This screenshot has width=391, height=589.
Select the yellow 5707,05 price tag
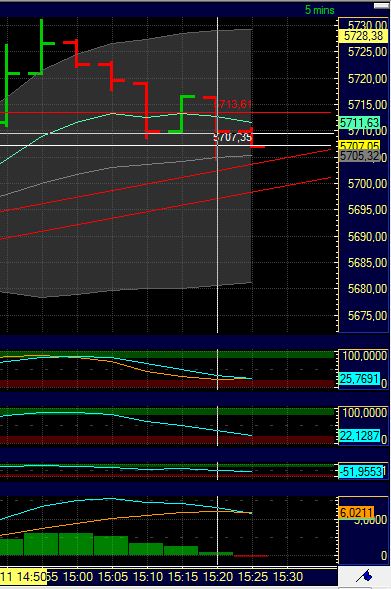point(359,146)
